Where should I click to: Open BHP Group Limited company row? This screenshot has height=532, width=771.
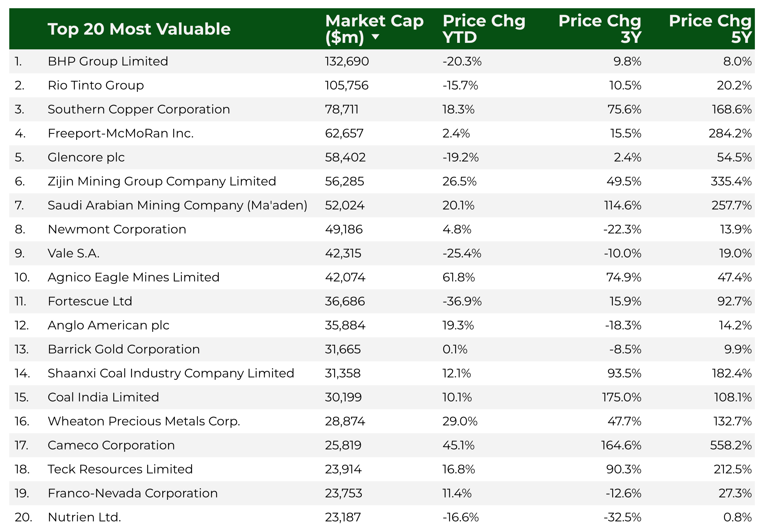pos(108,61)
